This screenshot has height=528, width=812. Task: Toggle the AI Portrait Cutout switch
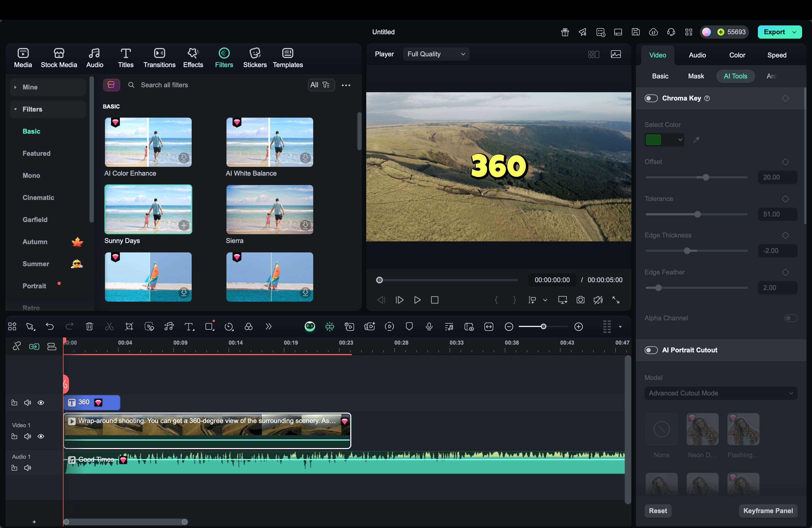click(x=651, y=350)
